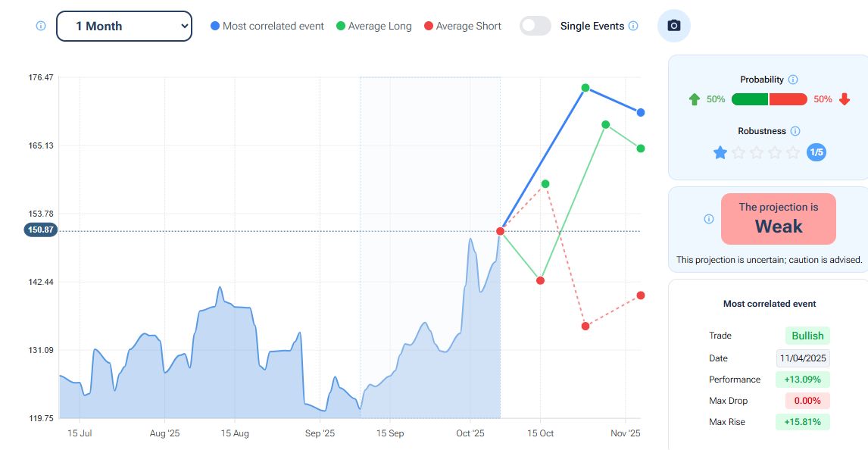The height and width of the screenshot is (450, 868).
Task: Click the Weak projection badge
Action: coord(778,219)
